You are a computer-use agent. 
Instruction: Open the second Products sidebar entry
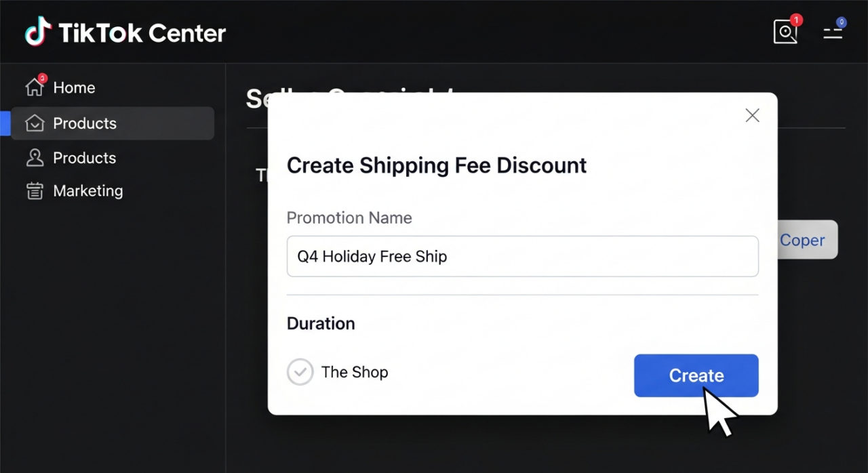tap(85, 158)
